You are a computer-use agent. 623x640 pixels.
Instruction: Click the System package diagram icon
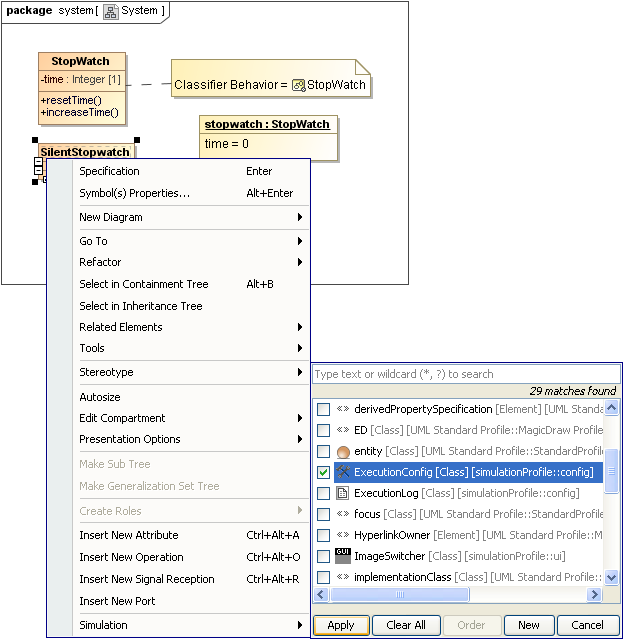(110, 11)
